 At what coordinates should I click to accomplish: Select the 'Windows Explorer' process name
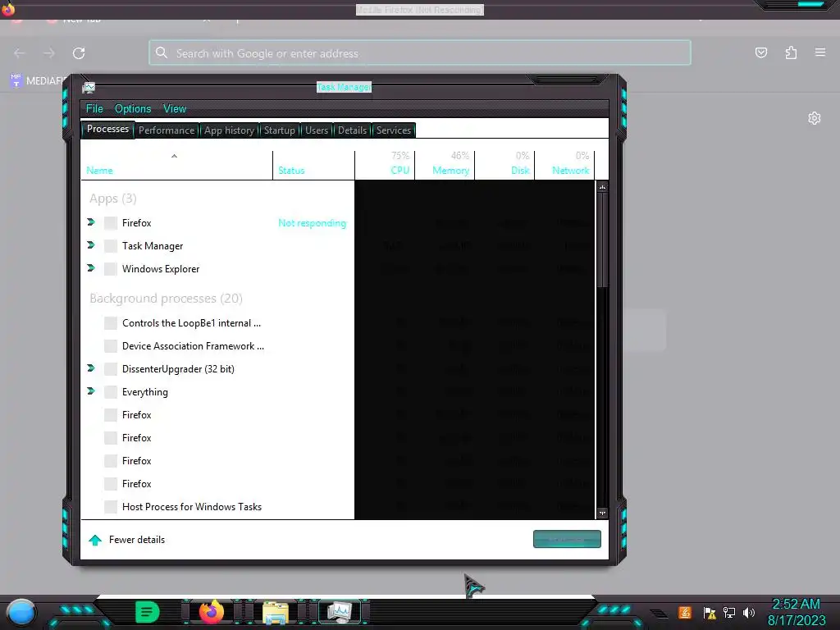click(x=161, y=269)
